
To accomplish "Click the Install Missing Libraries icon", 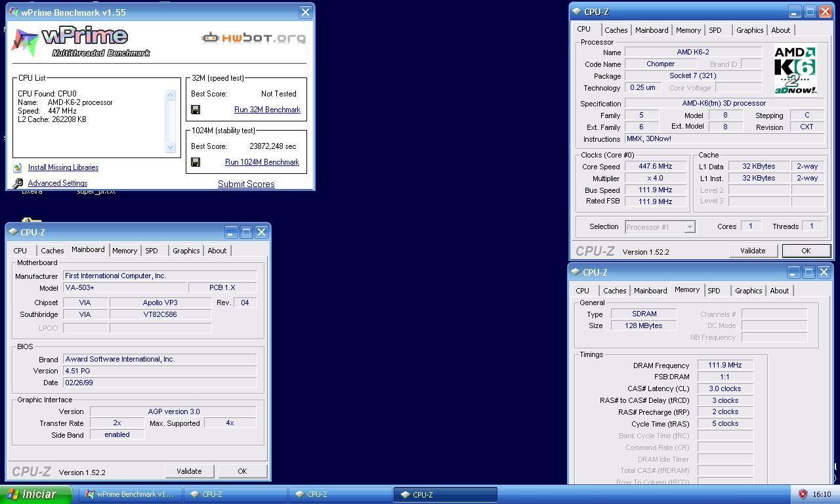I will coord(18,167).
